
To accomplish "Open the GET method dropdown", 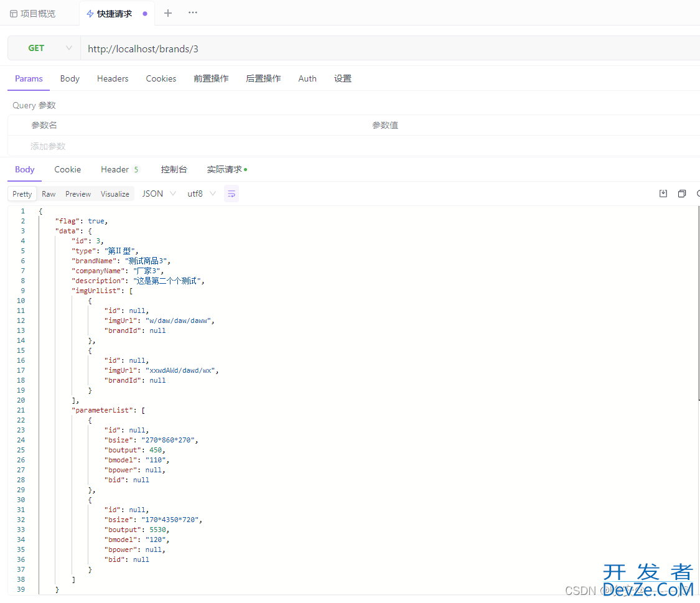I will tap(44, 48).
